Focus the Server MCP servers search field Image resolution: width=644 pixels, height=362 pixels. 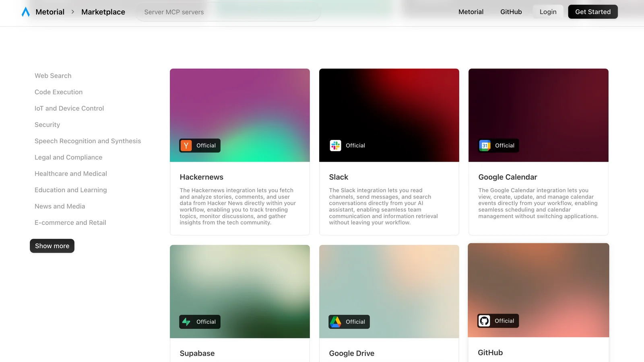tap(228, 12)
